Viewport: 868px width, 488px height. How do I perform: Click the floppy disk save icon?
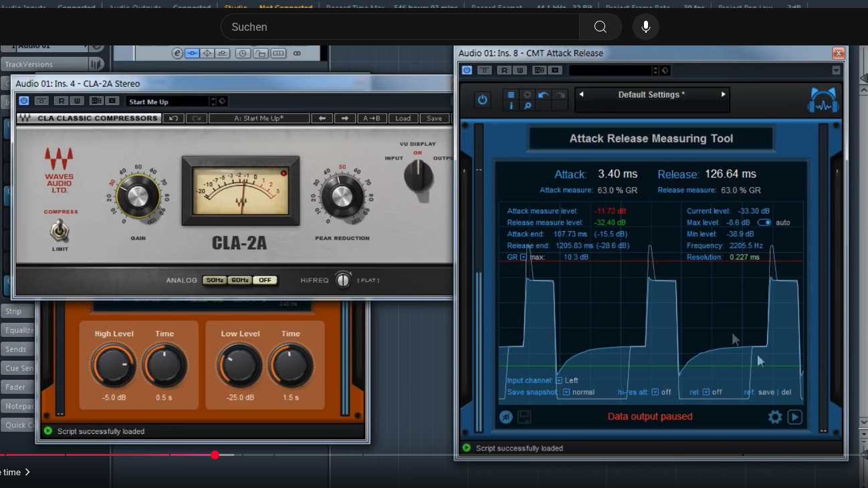[524, 417]
